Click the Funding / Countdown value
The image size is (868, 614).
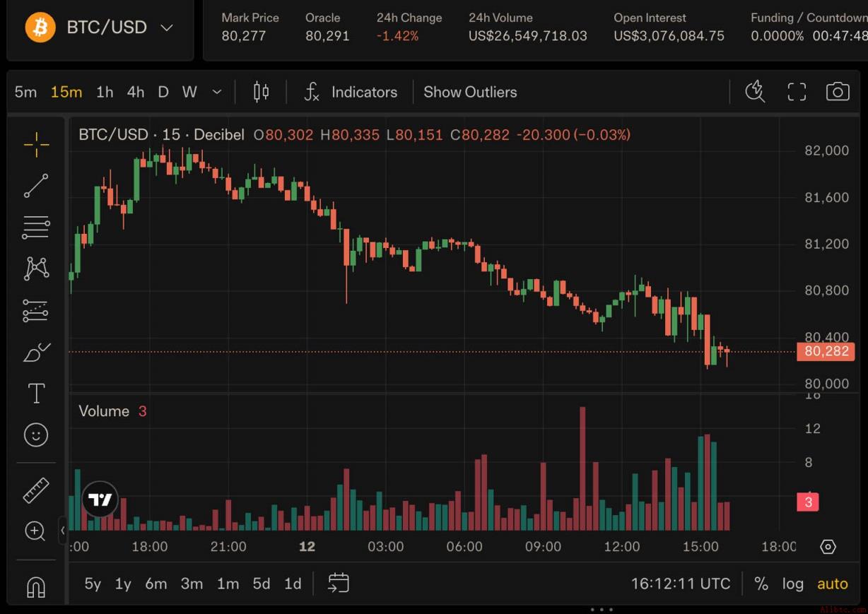tap(809, 36)
